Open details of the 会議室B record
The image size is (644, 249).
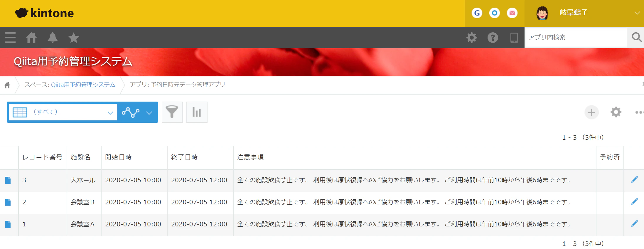point(8,202)
